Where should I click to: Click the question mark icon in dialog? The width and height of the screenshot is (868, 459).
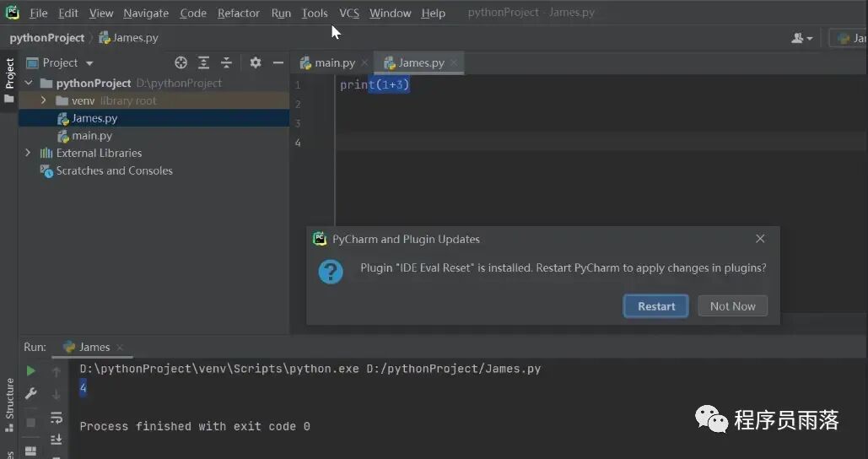(x=331, y=272)
